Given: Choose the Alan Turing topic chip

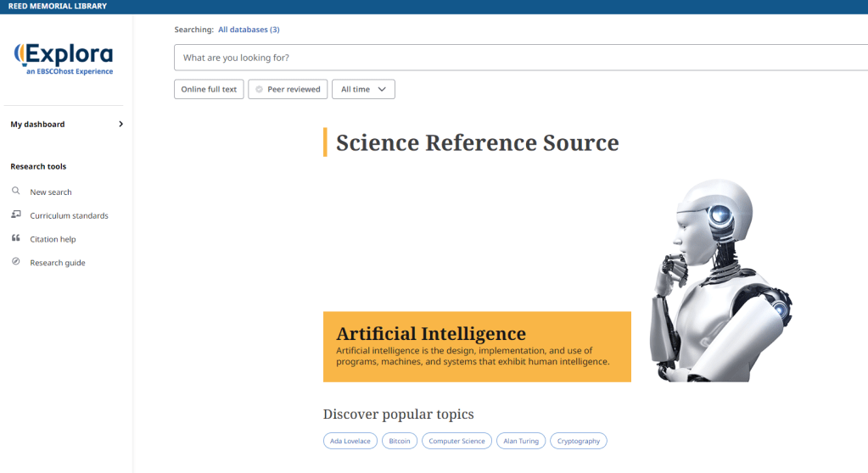Looking at the screenshot, I should coord(521,441).
